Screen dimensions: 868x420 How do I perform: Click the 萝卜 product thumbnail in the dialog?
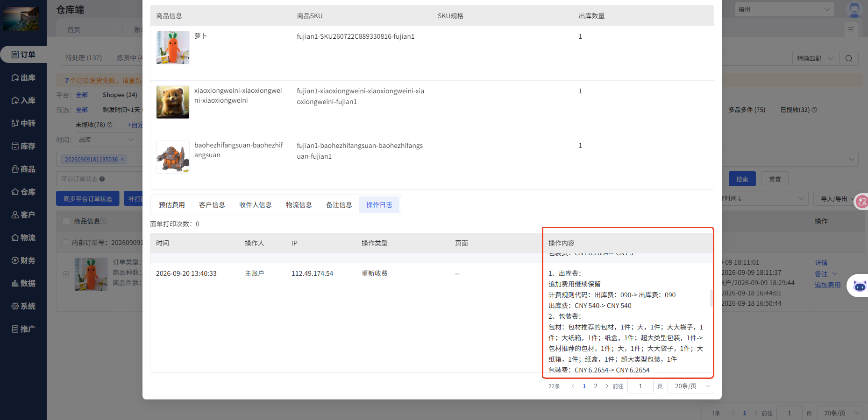pyautogui.click(x=173, y=48)
